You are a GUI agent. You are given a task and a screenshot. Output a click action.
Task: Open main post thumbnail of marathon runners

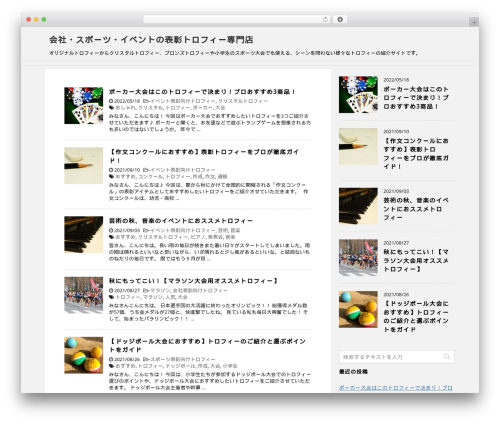[x=83, y=295]
